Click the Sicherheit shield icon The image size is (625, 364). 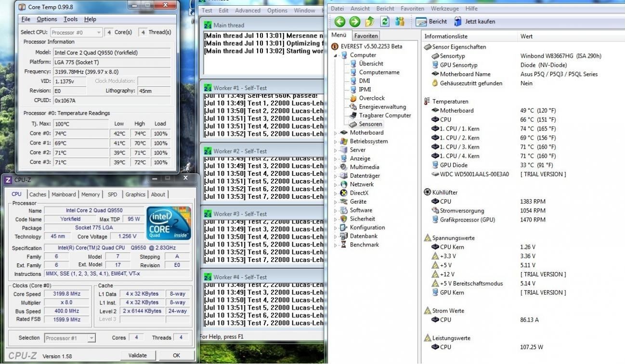[344, 219]
